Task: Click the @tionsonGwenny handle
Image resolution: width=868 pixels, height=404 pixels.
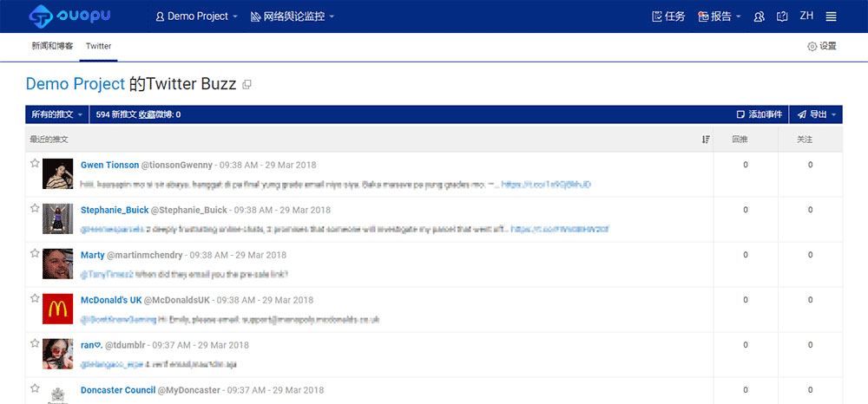Action: coord(176,165)
